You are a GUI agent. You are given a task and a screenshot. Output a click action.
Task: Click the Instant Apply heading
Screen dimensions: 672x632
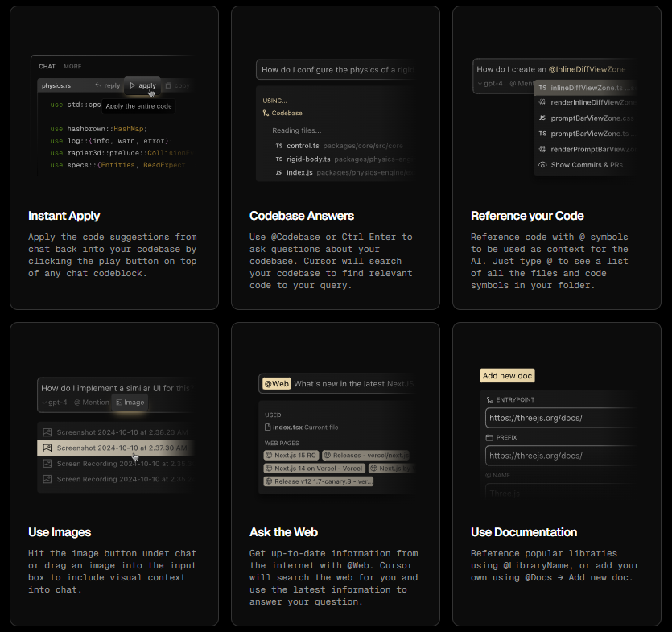[64, 216]
